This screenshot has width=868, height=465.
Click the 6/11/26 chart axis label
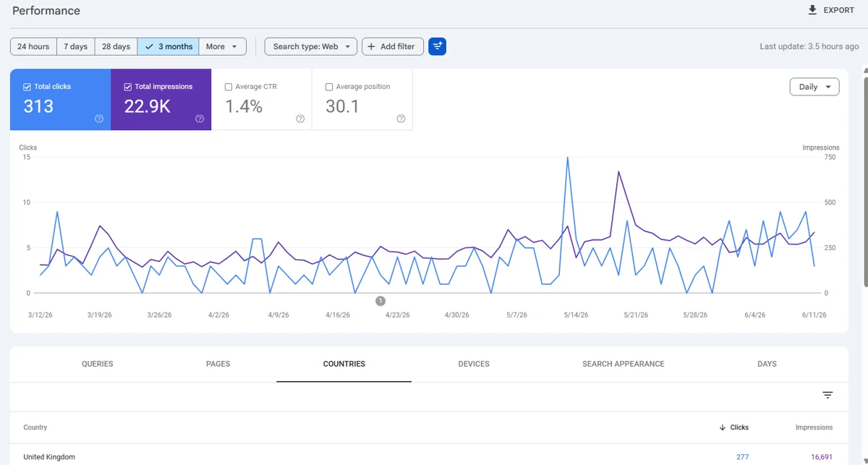click(x=814, y=315)
